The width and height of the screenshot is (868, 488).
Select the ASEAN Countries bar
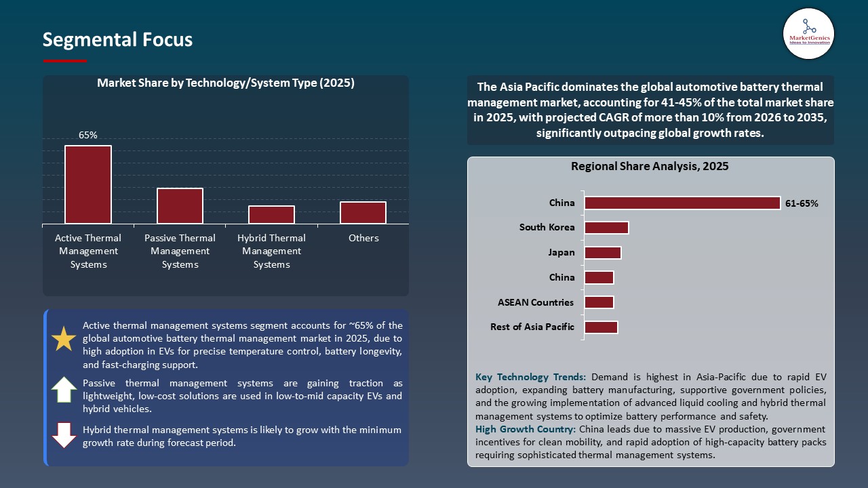coord(599,302)
